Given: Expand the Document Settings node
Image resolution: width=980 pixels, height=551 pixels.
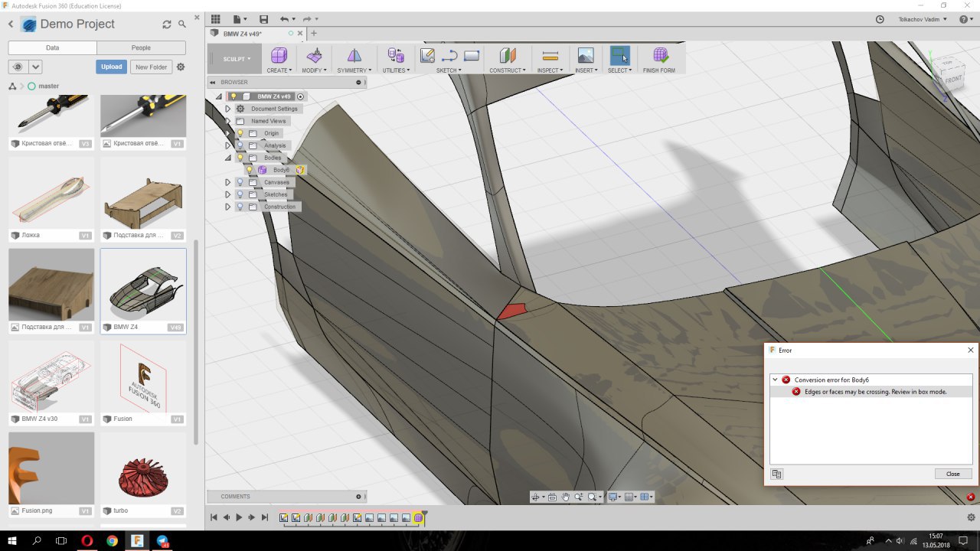Looking at the screenshot, I should pyautogui.click(x=227, y=109).
